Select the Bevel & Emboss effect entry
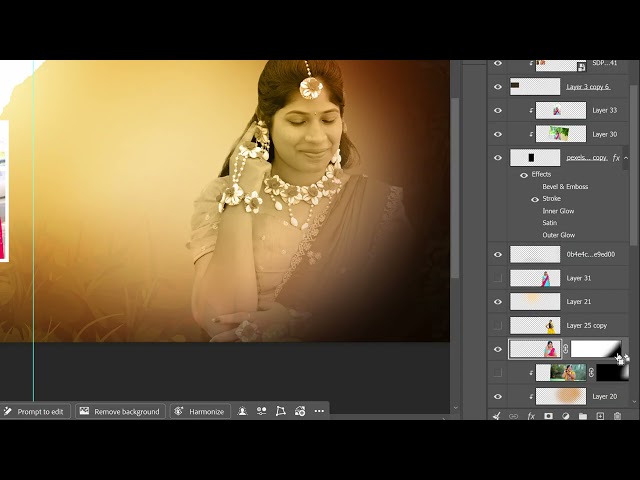This screenshot has height=480, width=640. pos(565,187)
